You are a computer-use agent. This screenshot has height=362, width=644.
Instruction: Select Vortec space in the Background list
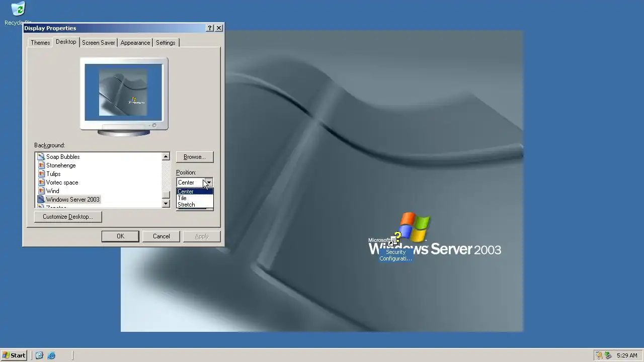[62, 183]
